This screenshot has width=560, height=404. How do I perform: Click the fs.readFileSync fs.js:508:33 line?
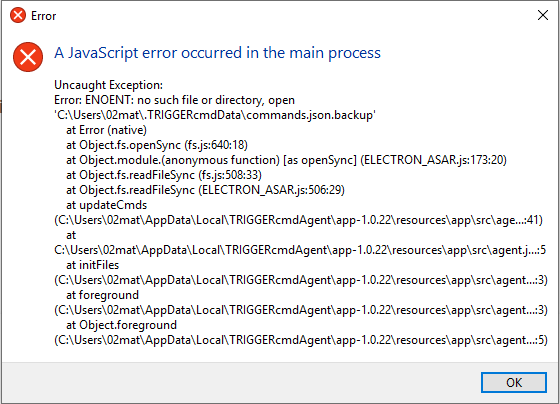(164, 175)
